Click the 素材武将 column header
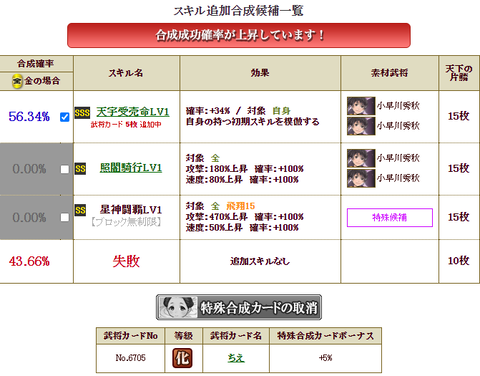This screenshot has height=376, width=480. click(390, 73)
